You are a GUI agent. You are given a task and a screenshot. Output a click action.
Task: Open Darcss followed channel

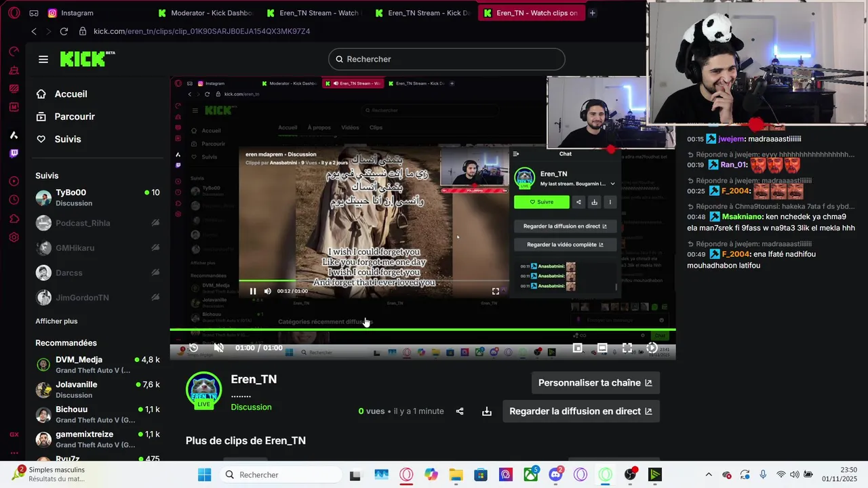pos(98,273)
